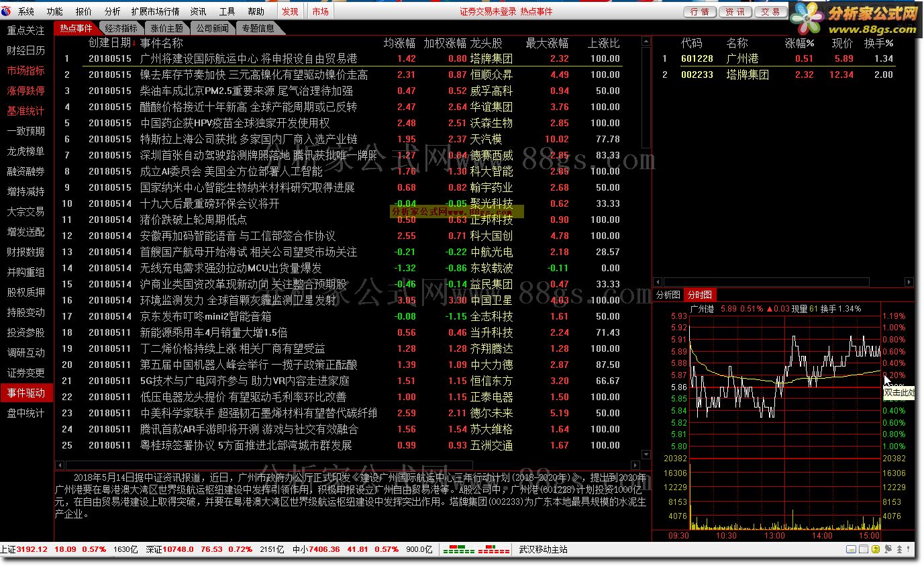Click right arrow of stock list horizontal scrollbar
This screenshot has width=924, height=566.
tap(909, 282)
